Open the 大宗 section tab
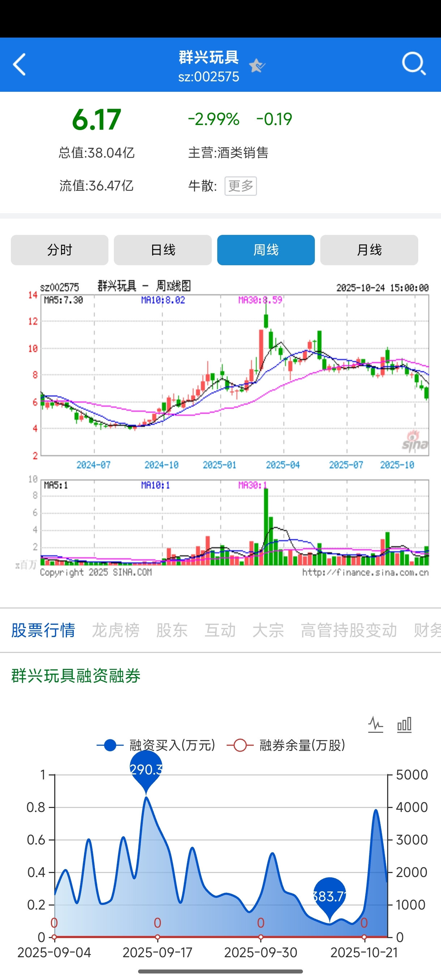The image size is (441, 980). (x=268, y=630)
